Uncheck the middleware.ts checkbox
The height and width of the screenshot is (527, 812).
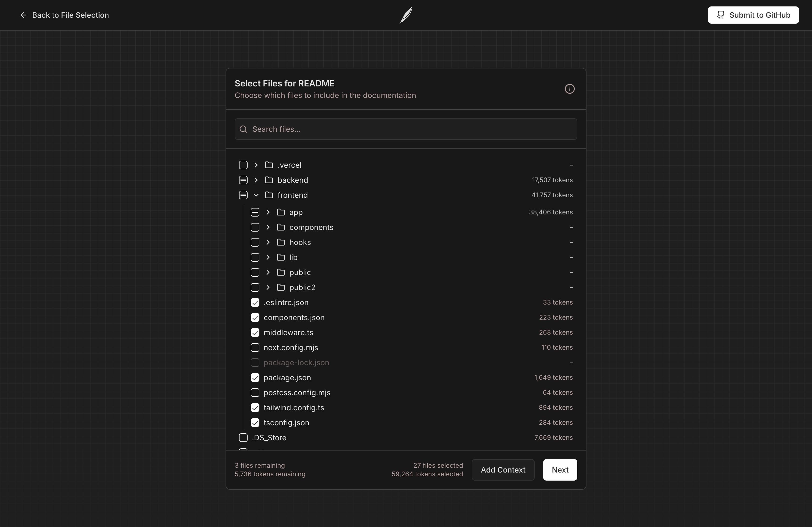(x=255, y=332)
